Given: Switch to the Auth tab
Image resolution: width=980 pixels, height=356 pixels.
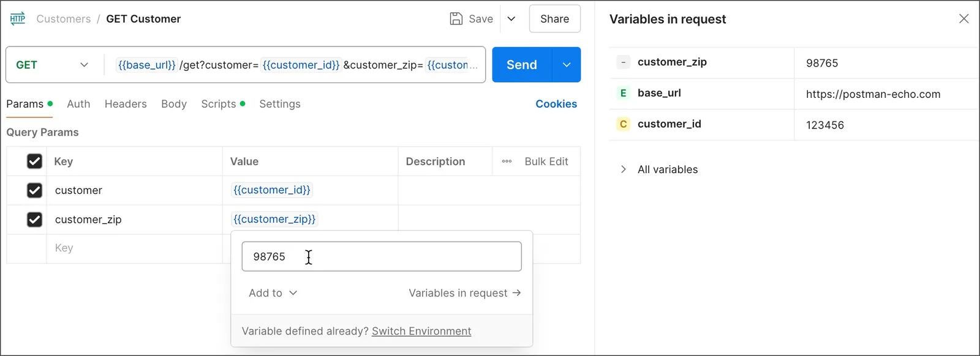Looking at the screenshot, I should 78,104.
